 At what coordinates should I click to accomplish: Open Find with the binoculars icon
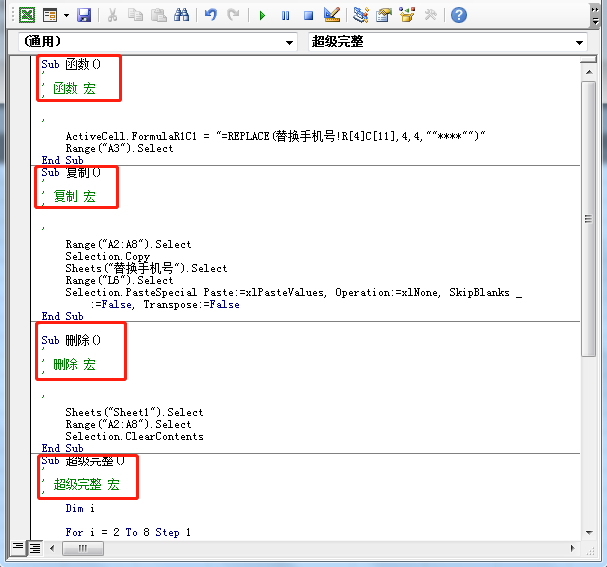181,15
